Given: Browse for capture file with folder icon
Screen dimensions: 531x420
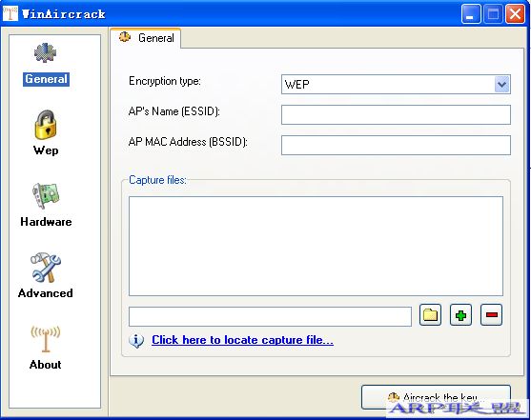Looking at the screenshot, I should coord(430,315).
